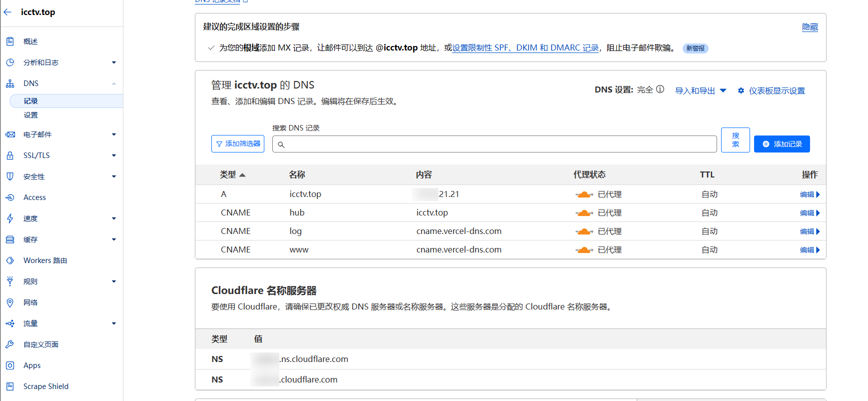This screenshot has width=868, height=401.
Task: Click the 搜索 DNS 记录 input field
Action: [x=495, y=144]
